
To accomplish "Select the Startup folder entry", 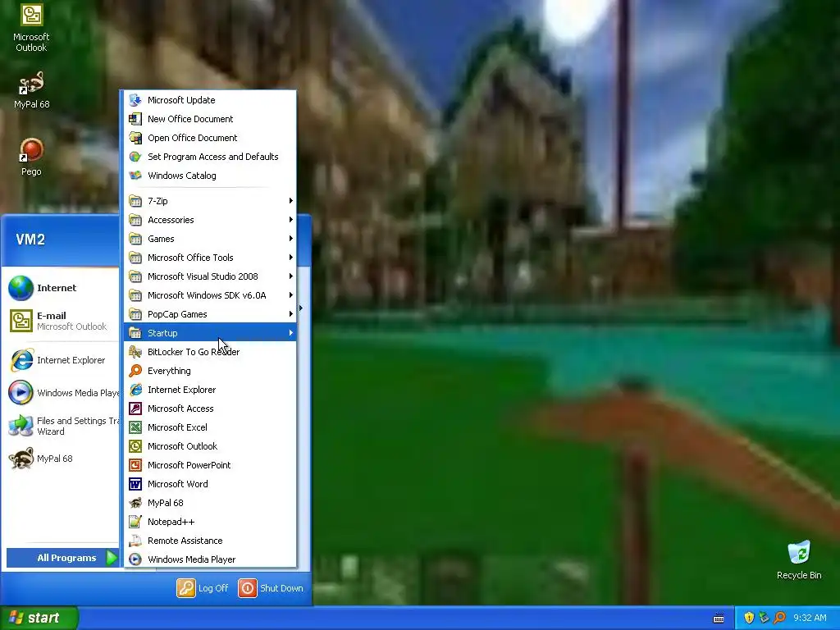I will tap(209, 333).
